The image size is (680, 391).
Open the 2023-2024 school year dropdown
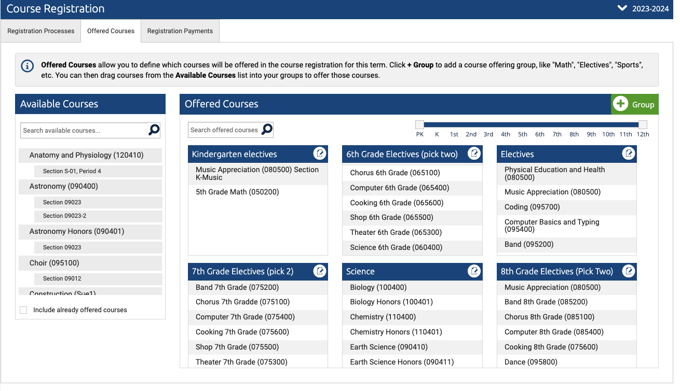pyautogui.click(x=644, y=9)
